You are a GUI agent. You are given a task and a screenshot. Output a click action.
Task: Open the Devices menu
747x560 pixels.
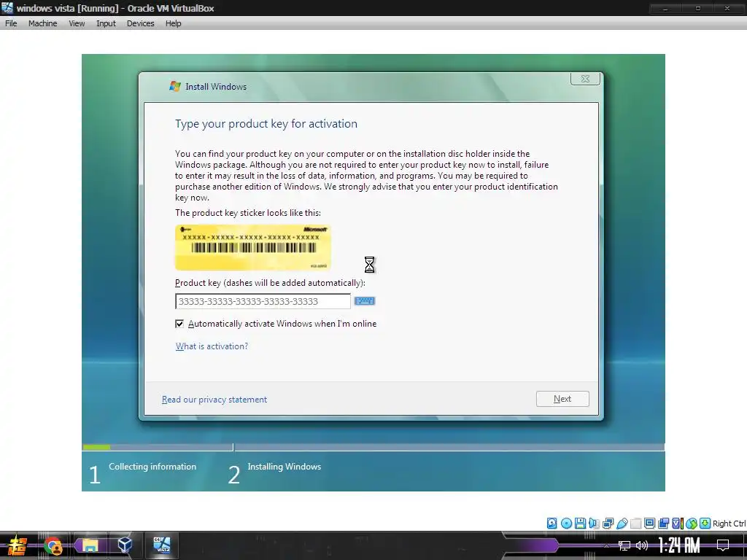(x=141, y=23)
